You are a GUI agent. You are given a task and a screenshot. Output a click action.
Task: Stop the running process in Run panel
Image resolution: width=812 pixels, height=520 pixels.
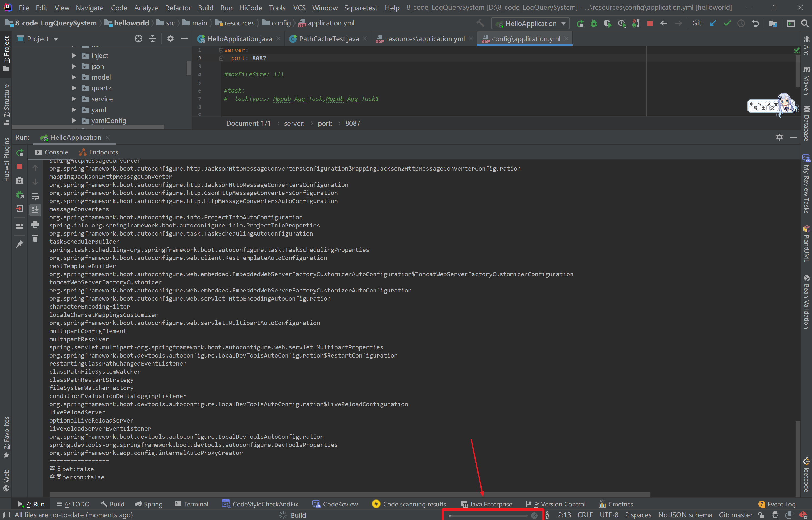pyautogui.click(x=19, y=167)
